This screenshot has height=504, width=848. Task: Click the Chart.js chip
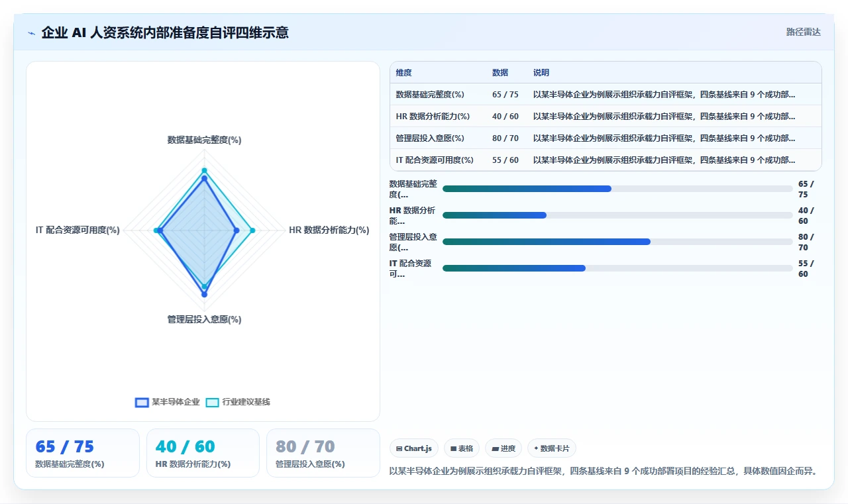click(414, 448)
